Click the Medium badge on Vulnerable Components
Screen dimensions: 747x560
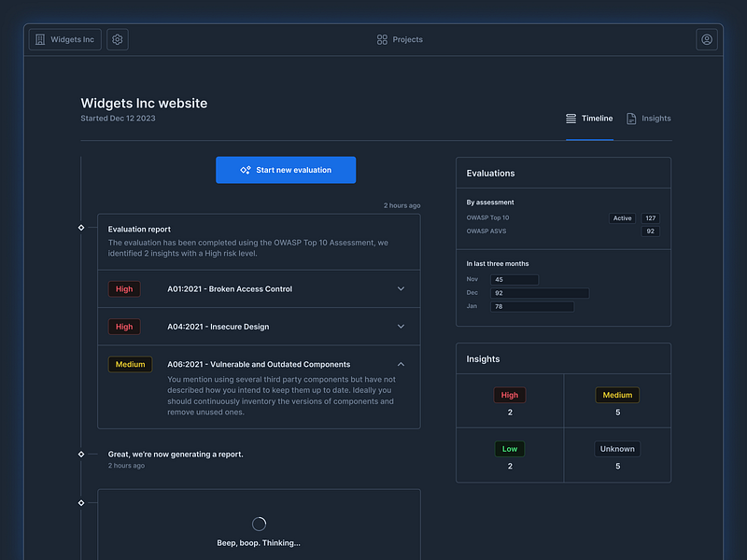[130, 364]
